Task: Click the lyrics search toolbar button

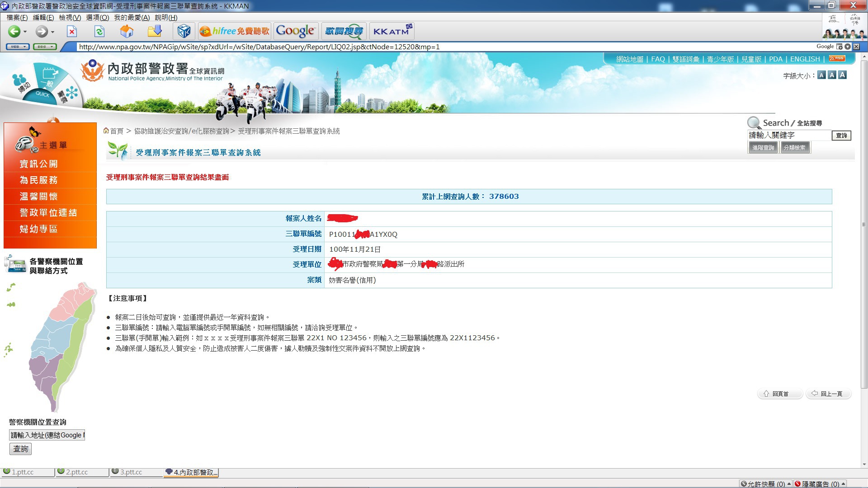Action: [344, 31]
